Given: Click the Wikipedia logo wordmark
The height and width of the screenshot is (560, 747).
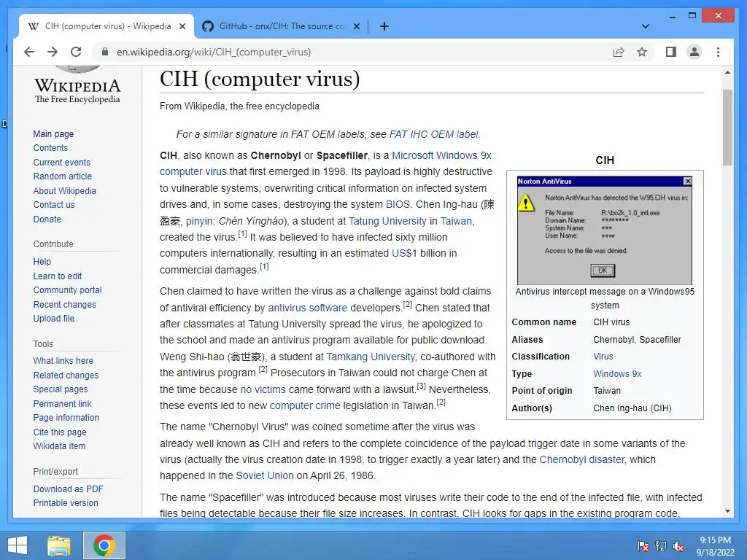Looking at the screenshot, I should click(77, 90).
